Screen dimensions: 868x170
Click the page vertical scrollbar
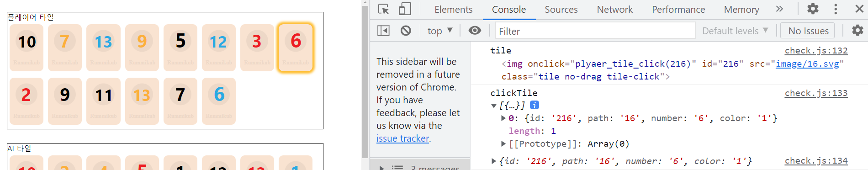click(365, 82)
